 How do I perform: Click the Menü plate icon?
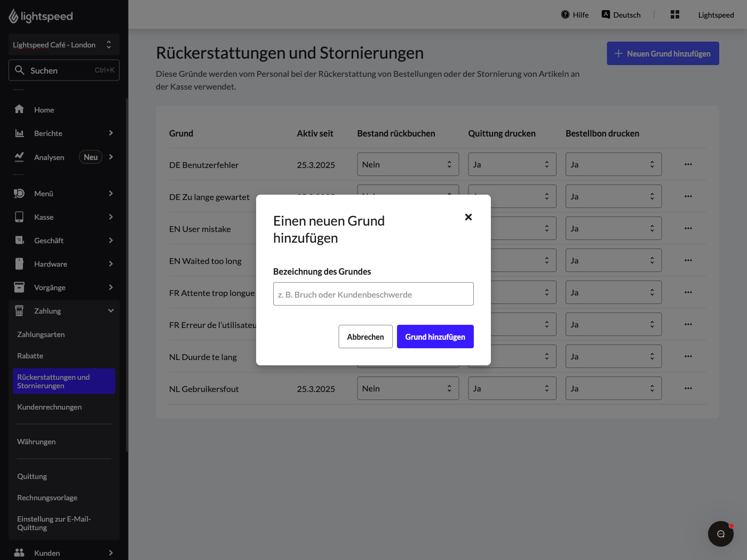tap(19, 193)
